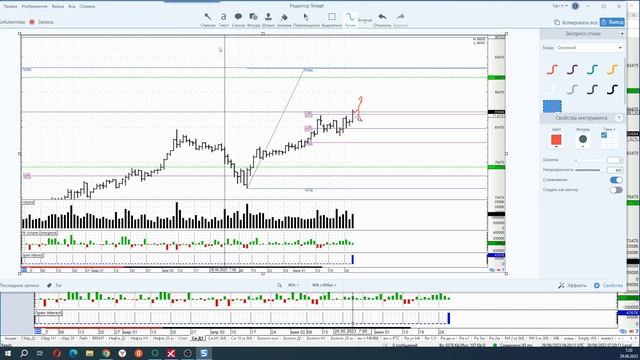Toggle the Shadow (Тень) checkbox

[604, 135]
